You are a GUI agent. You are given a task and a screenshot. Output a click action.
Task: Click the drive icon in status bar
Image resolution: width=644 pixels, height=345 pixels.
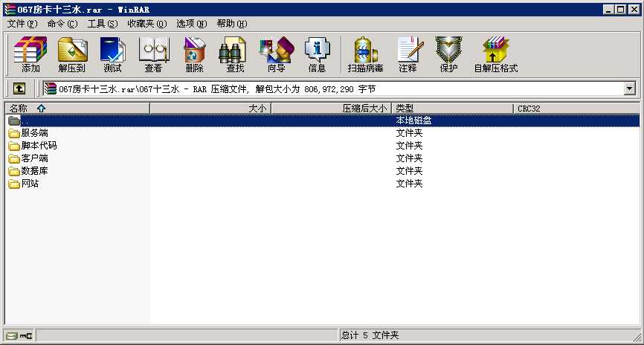tap(12, 336)
